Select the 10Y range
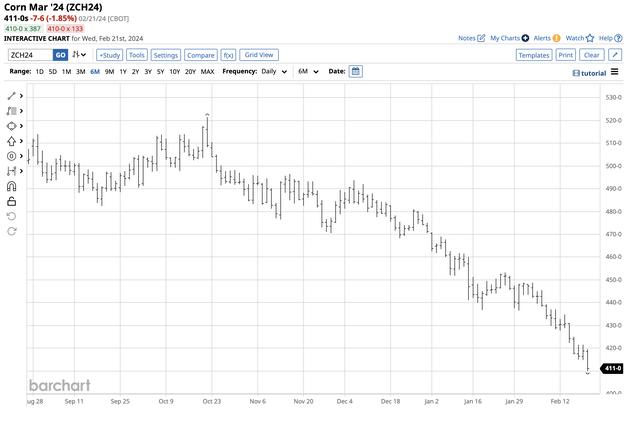Screen dimensions: 640x425 tap(175, 71)
